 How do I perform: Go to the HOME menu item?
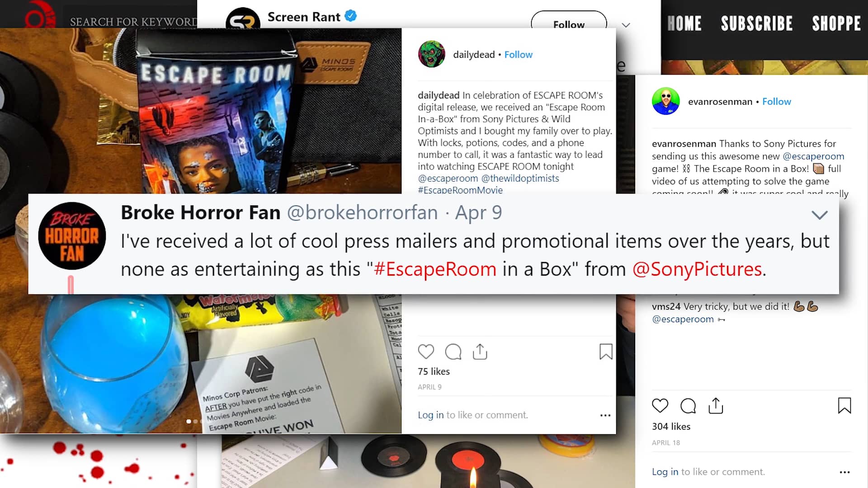684,23
